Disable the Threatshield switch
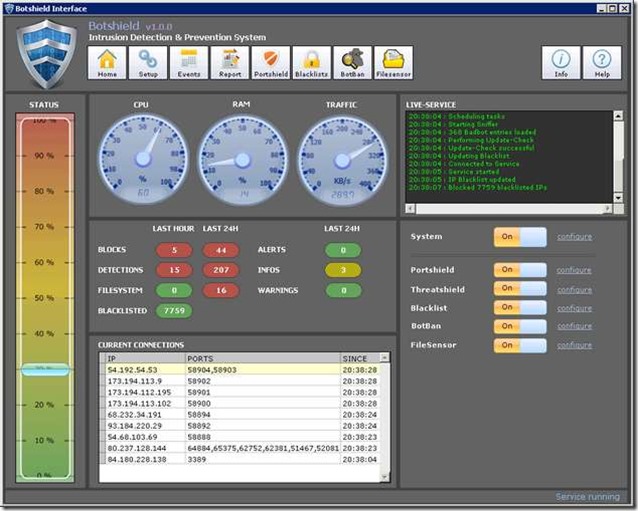 pos(520,289)
